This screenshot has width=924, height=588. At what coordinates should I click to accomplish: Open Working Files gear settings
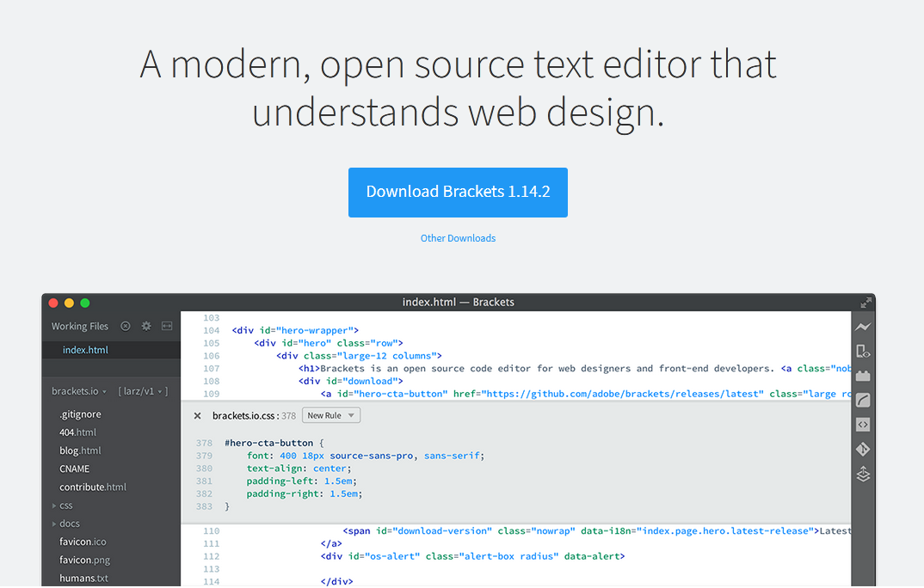tap(146, 326)
